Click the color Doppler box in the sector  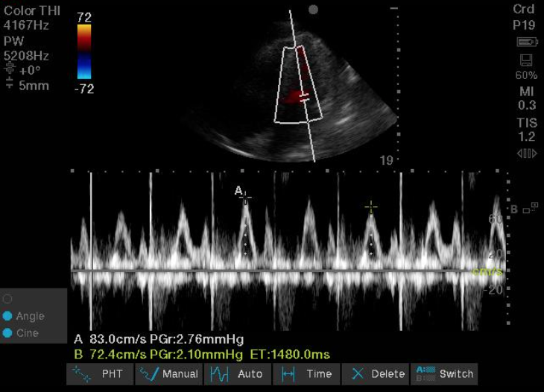tap(298, 84)
